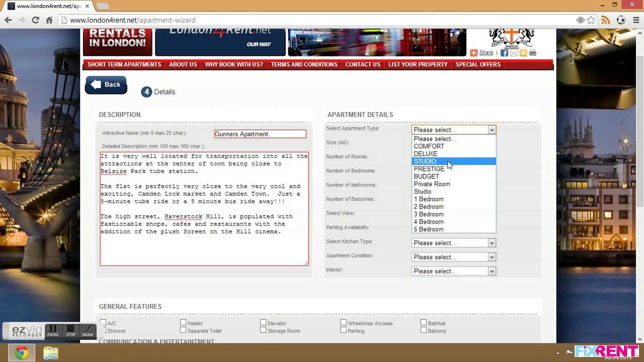Click the Attractive Name input field
Image resolution: width=644 pixels, height=362 pixels.
click(260, 134)
